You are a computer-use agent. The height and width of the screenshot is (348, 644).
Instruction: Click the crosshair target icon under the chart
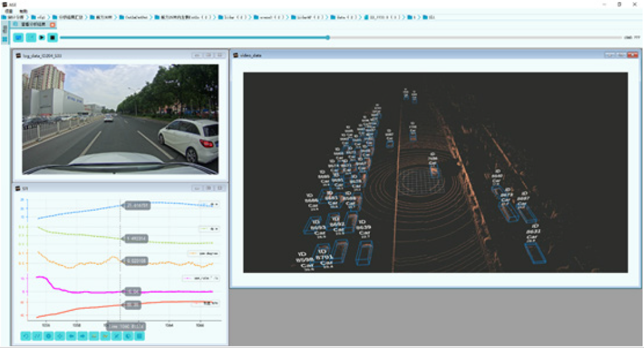[x=60, y=336]
